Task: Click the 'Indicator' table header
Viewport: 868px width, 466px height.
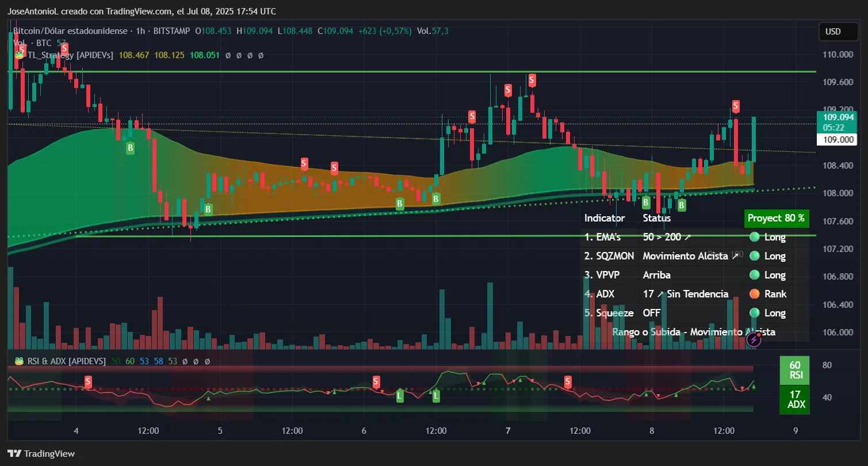Action: (605, 218)
